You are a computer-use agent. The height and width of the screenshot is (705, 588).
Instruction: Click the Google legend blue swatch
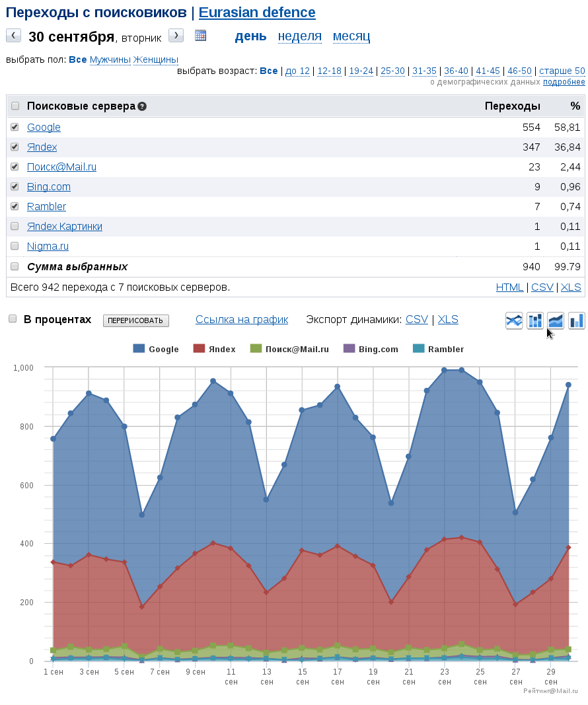click(139, 348)
